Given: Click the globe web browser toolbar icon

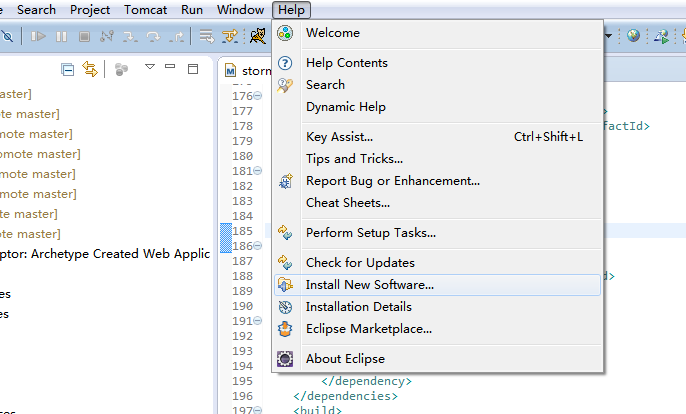Looking at the screenshot, I should click(633, 36).
